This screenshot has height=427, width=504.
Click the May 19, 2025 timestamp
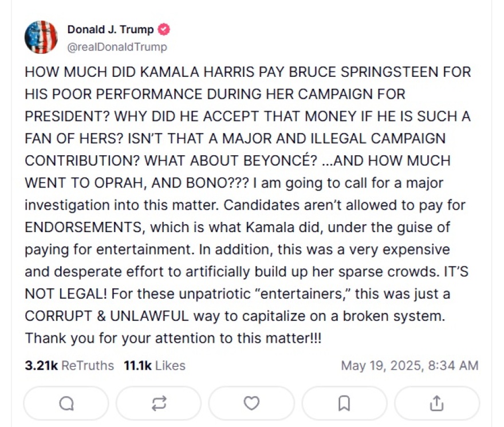(409, 366)
